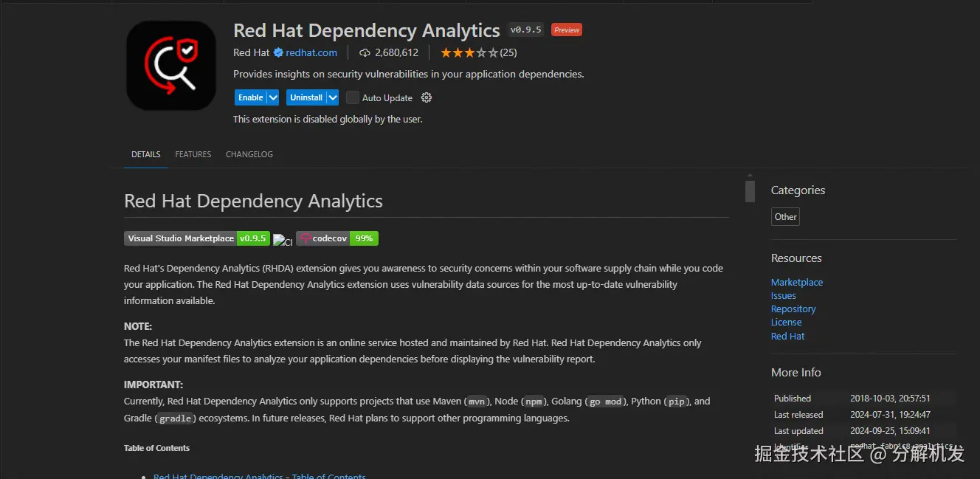Click the Preview badge
This screenshot has height=479, width=980.
coord(567,30)
